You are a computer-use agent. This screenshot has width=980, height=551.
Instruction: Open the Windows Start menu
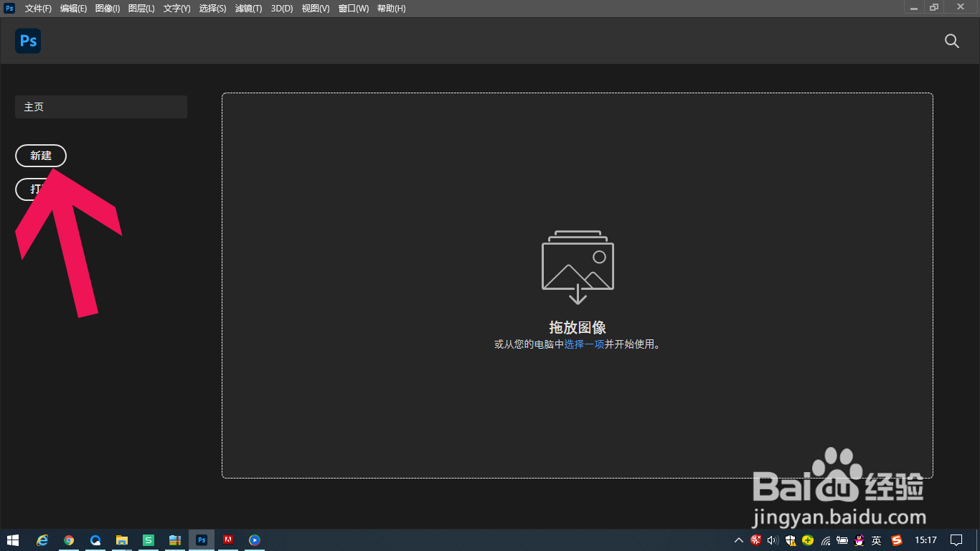tap(13, 540)
